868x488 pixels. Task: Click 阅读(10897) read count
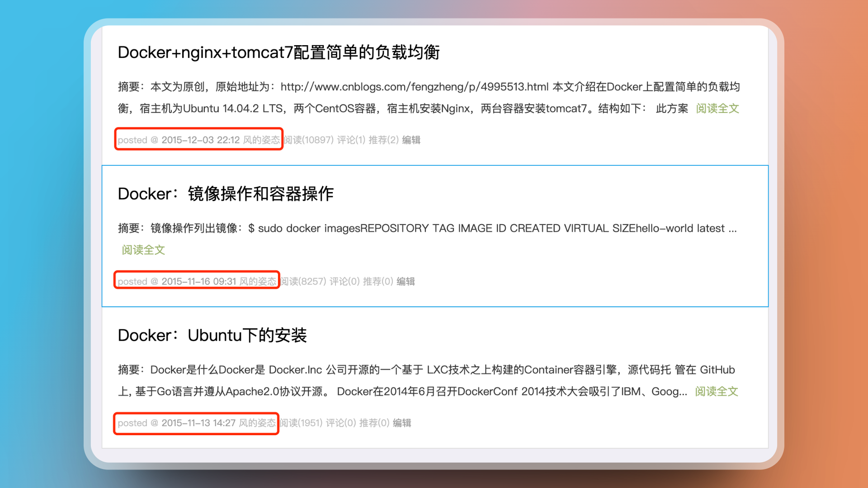coord(309,140)
